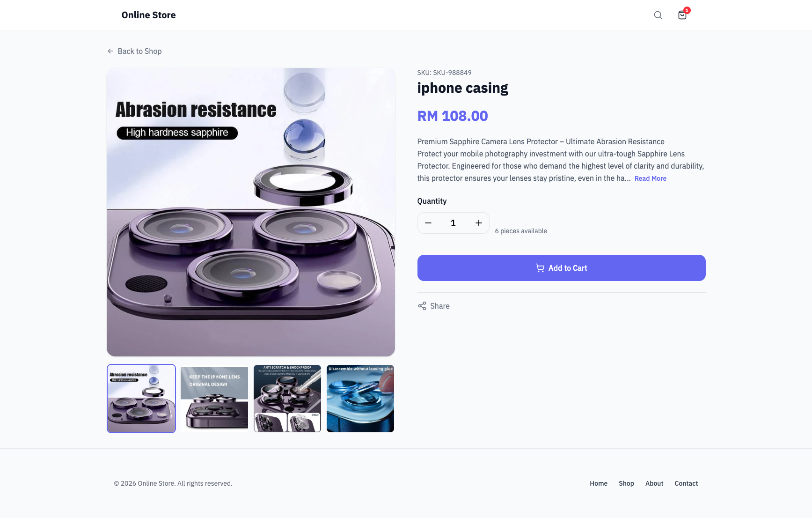Image resolution: width=812 pixels, height=518 pixels.
Task: Open the Home footer link
Action: pyautogui.click(x=598, y=483)
